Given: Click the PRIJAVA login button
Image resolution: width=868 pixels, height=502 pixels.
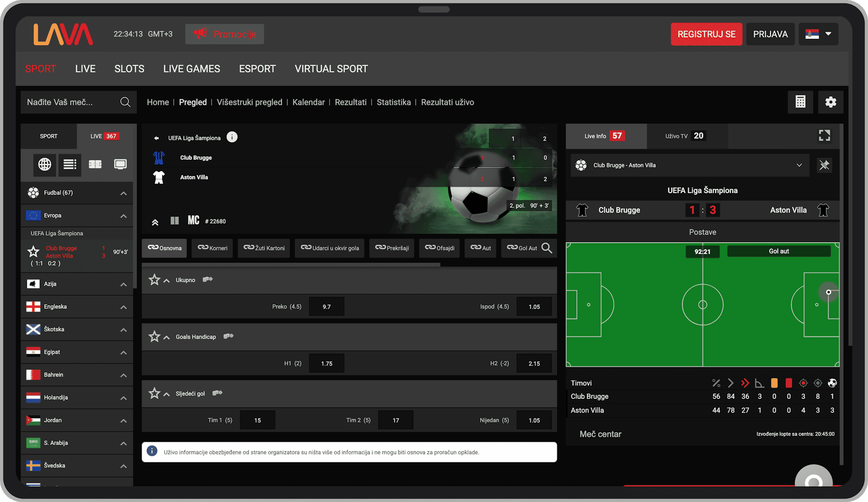Looking at the screenshot, I should pos(770,34).
